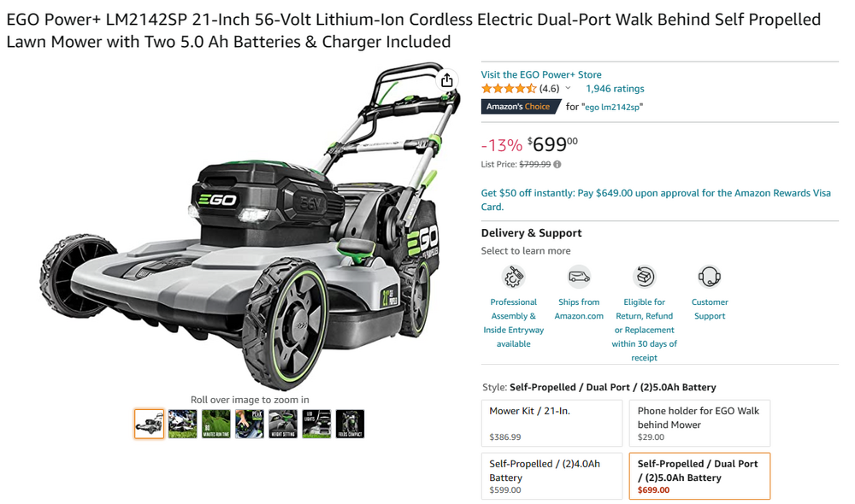Viewport: 855px width, 504px height.
Task: Click the share icon on product image
Action: (446, 80)
